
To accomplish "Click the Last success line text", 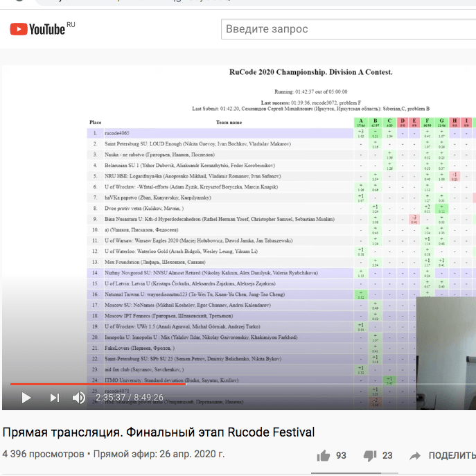I will coord(310,103).
